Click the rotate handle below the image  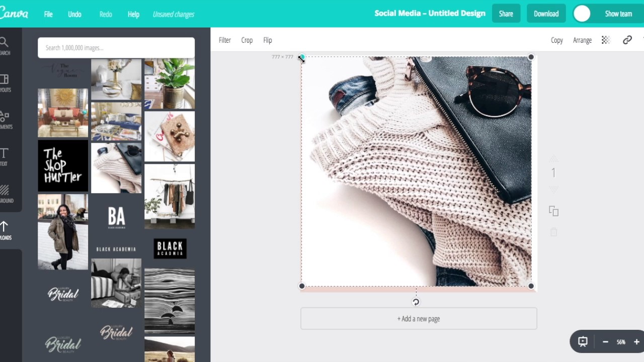[x=416, y=302]
